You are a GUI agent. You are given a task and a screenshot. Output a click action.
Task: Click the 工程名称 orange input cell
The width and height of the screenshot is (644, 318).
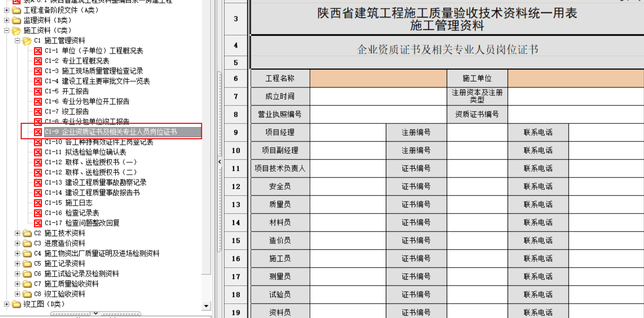tap(378, 78)
